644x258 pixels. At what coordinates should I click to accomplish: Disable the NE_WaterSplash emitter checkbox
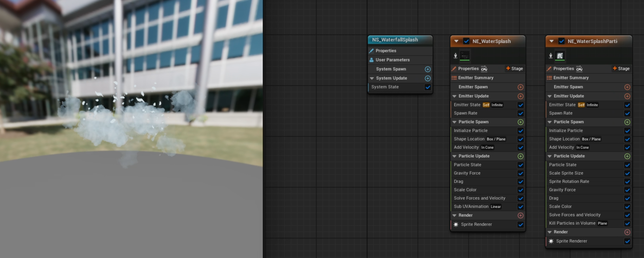466,41
